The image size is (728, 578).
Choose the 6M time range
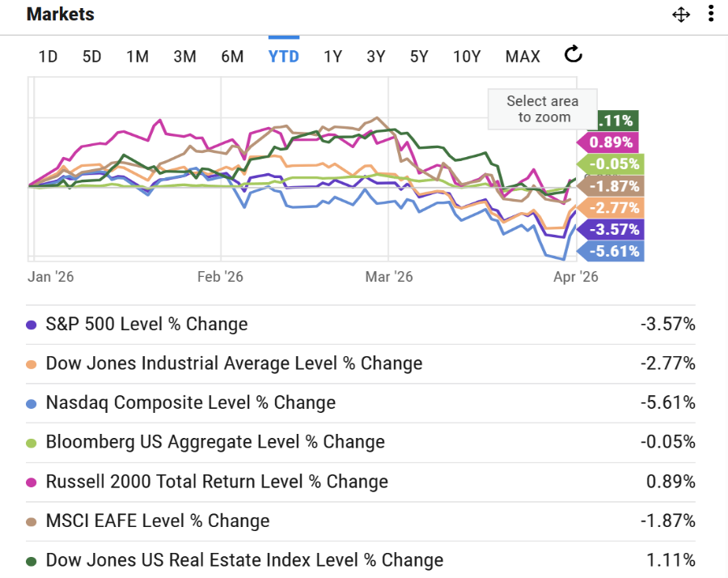pos(232,57)
